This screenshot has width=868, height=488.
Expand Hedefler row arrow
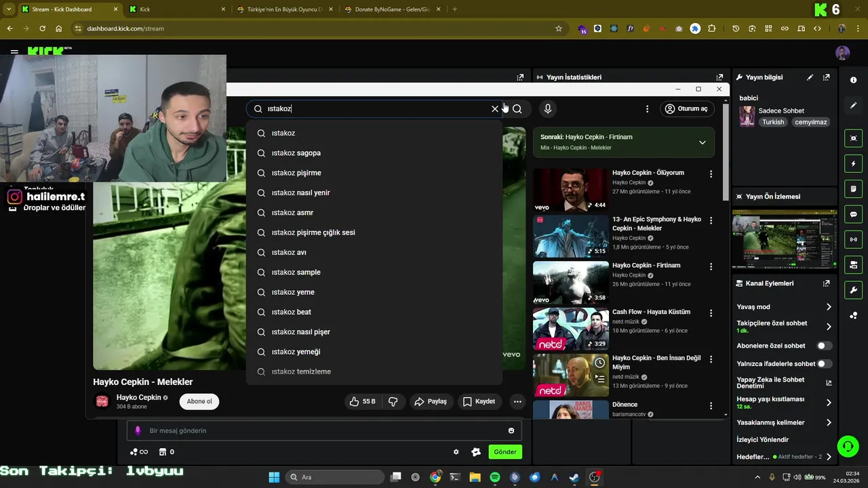click(x=829, y=457)
